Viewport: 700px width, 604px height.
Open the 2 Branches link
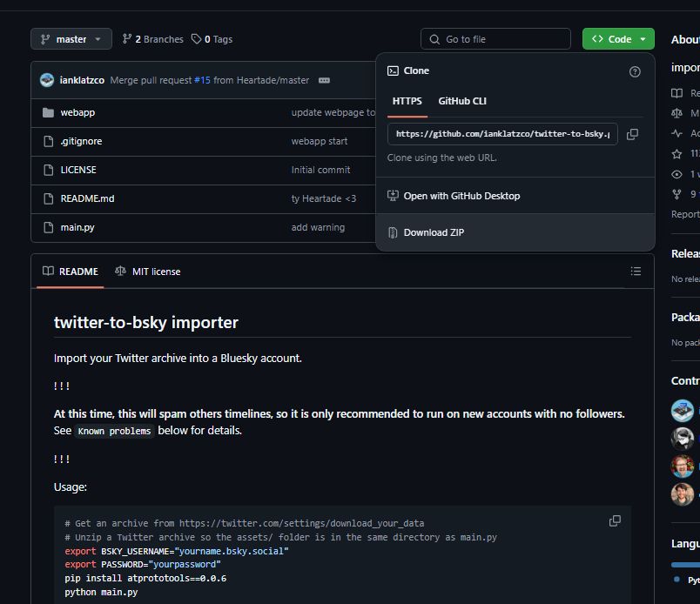click(x=152, y=39)
